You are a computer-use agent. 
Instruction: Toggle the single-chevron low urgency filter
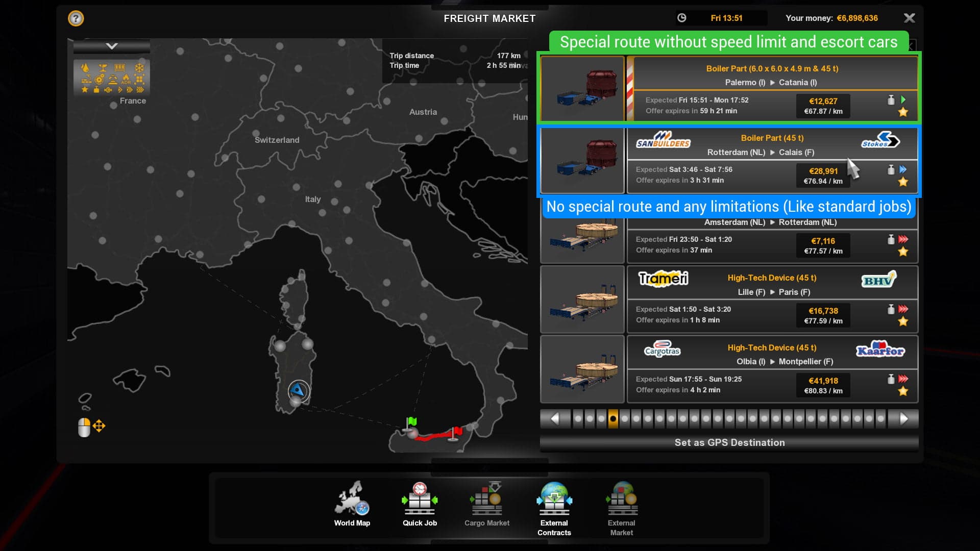[120, 91]
